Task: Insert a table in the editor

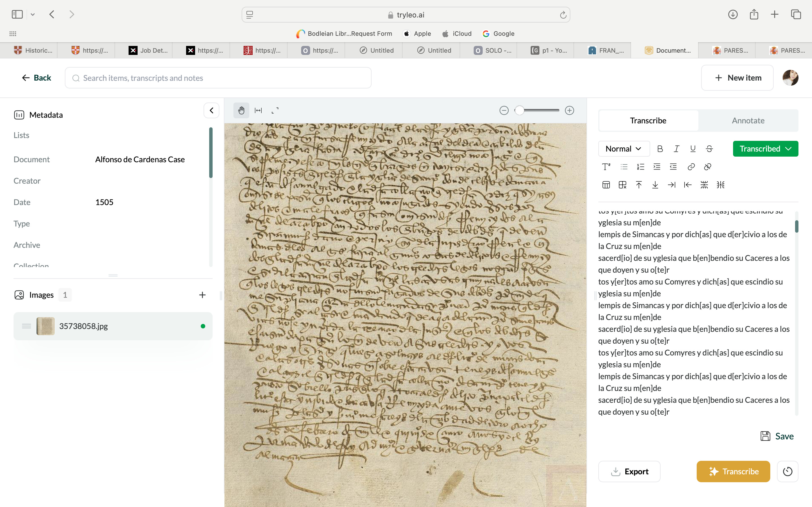Action: [606, 185]
